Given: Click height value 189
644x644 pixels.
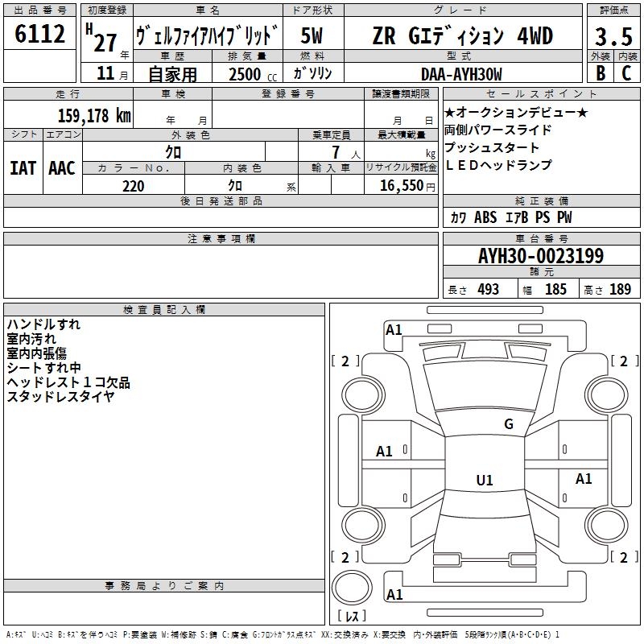Looking at the screenshot, I should pyautogui.click(x=620, y=289).
